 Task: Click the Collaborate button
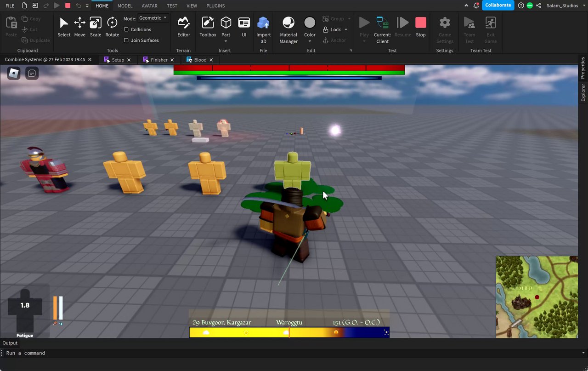tap(498, 5)
